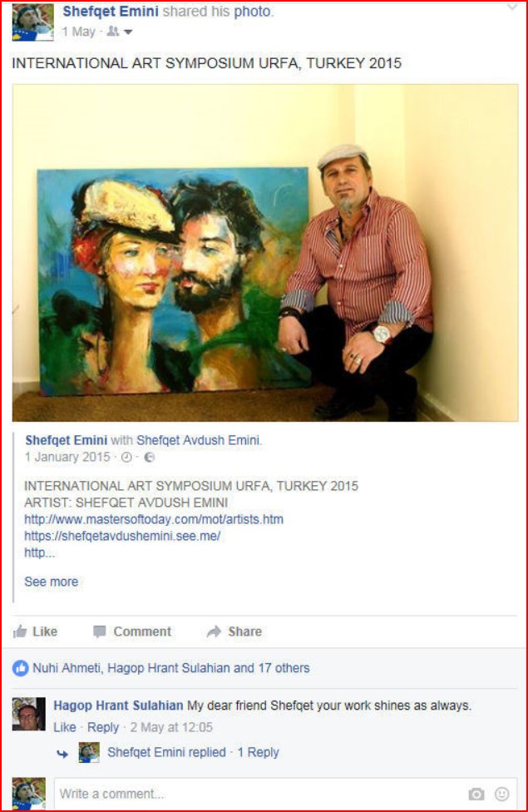Open the mastersoftoday.com artists link
The width and height of the screenshot is (528, 812).
click(x=154, y=519)
